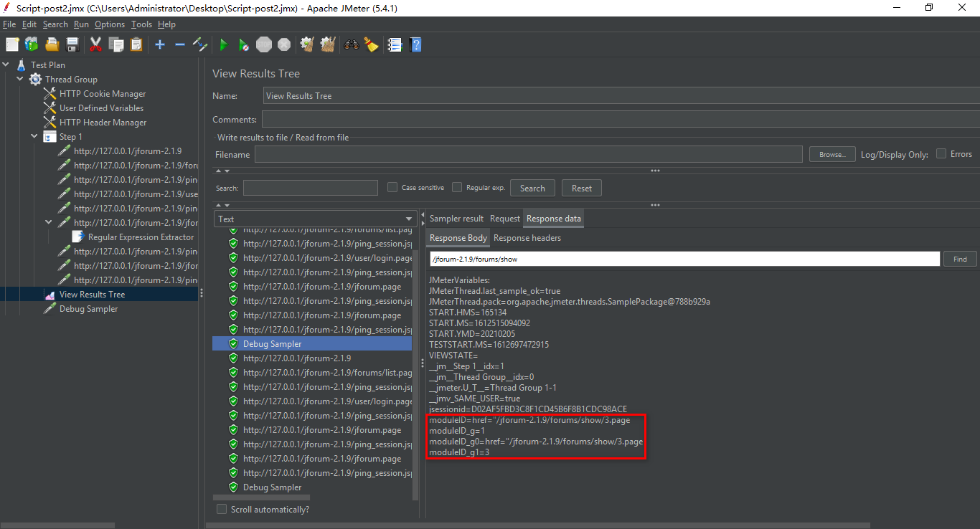Collapse the Step 1 controller node
The image size is (980, 529).
(x=34, y=136)
